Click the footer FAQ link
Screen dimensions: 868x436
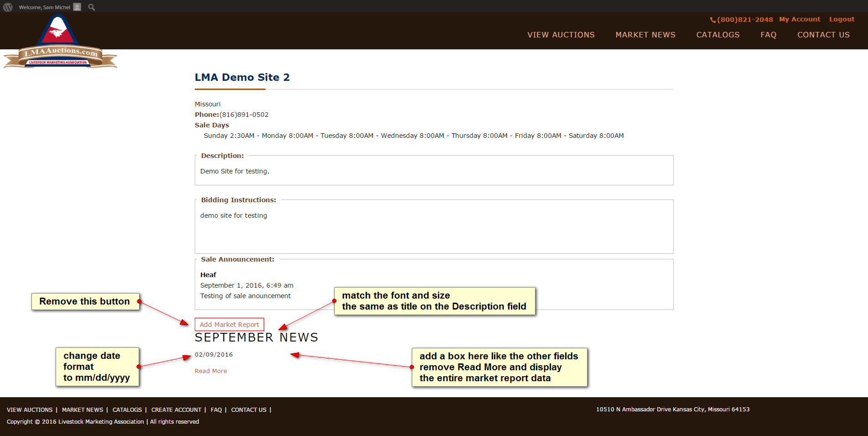click(216, 410)
